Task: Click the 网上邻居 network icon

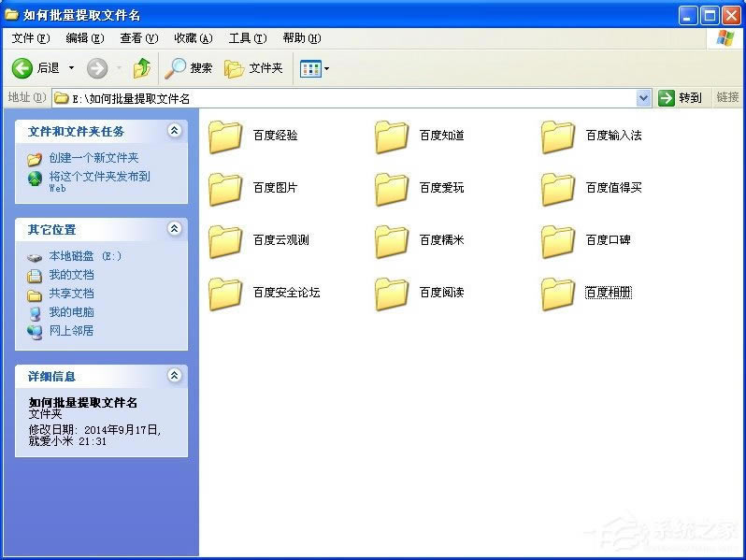Action: pyautogui.click(x=35, y=332)
